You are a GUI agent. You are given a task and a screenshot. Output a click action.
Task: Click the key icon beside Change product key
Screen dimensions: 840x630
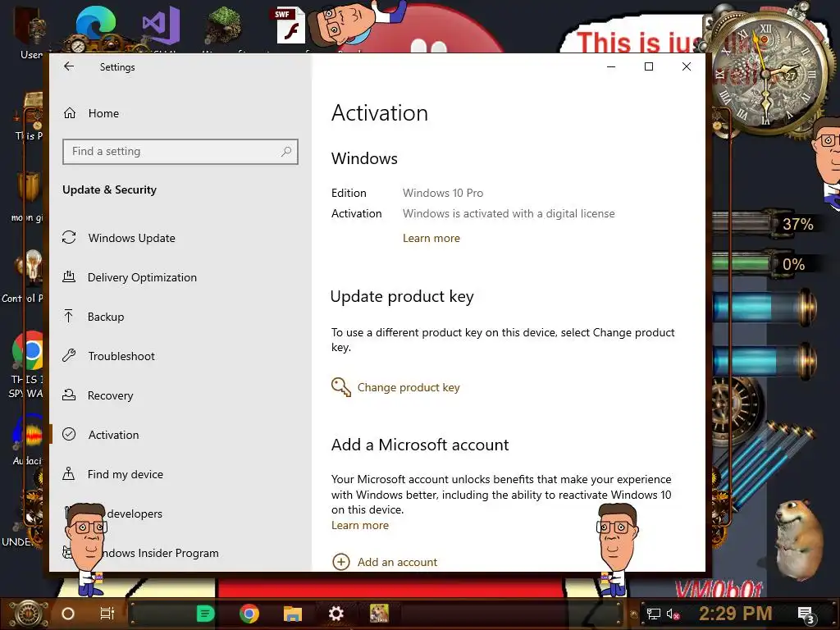pos(340,387)
